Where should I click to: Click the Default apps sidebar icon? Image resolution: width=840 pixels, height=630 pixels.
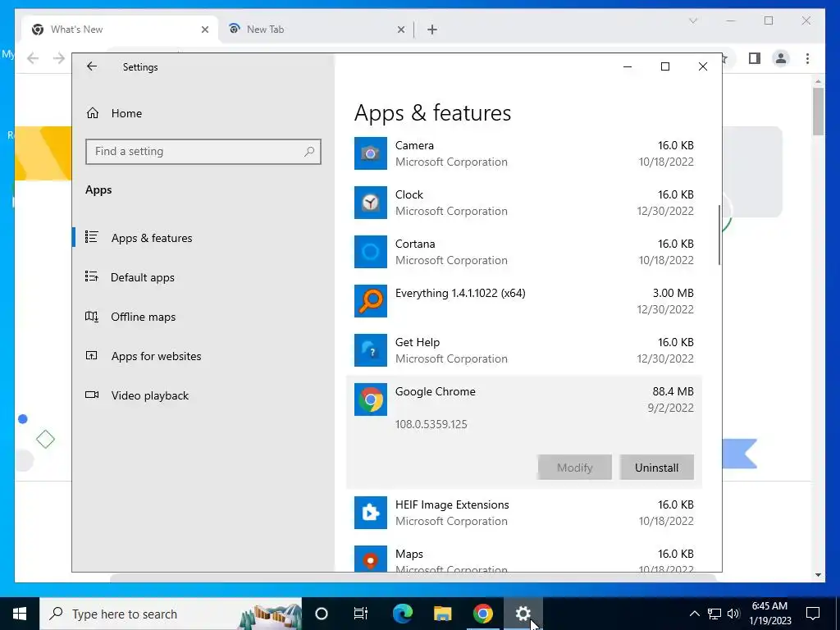[x=92, y=276]
